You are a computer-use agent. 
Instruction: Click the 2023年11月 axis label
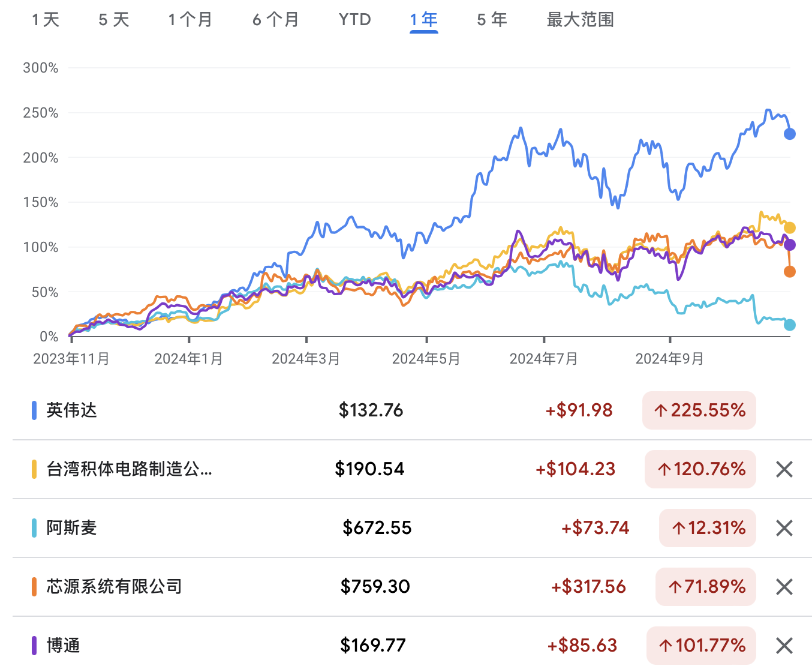[x=71, y=359]
